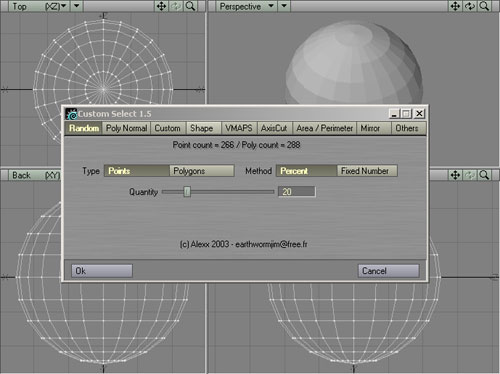Image resolution: width=500 pixels, height=374 pixels.
Task: Open the VMAPS tab
Action: (239, 128)
